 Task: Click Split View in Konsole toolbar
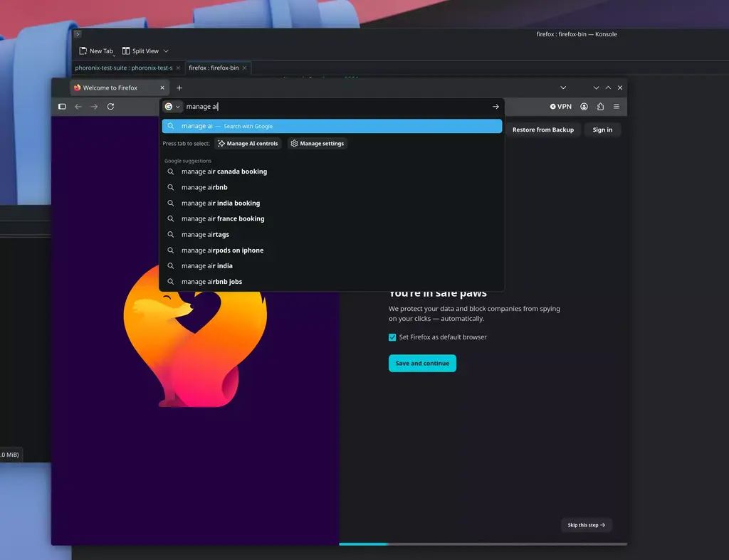point(141,51)
